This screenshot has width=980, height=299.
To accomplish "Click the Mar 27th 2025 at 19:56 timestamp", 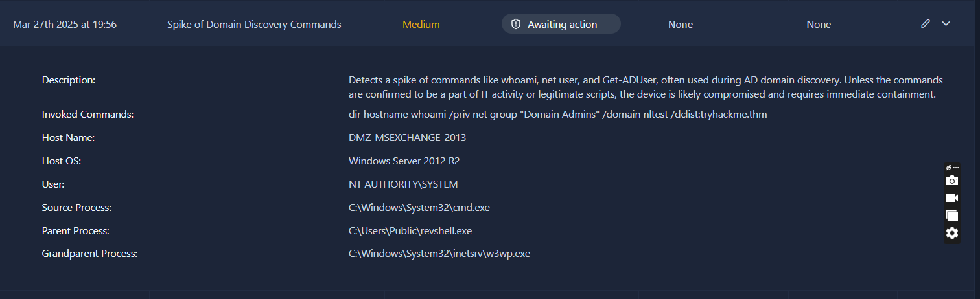I will tap(65, 25).
